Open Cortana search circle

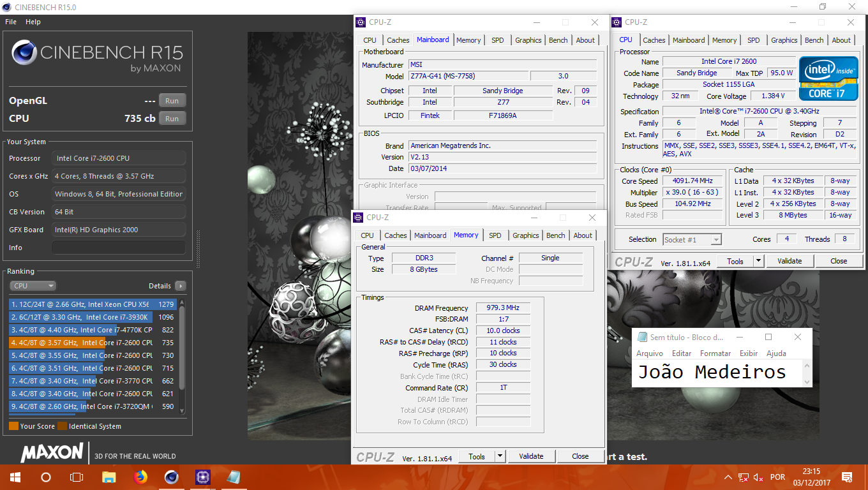(x=46, y=477)
